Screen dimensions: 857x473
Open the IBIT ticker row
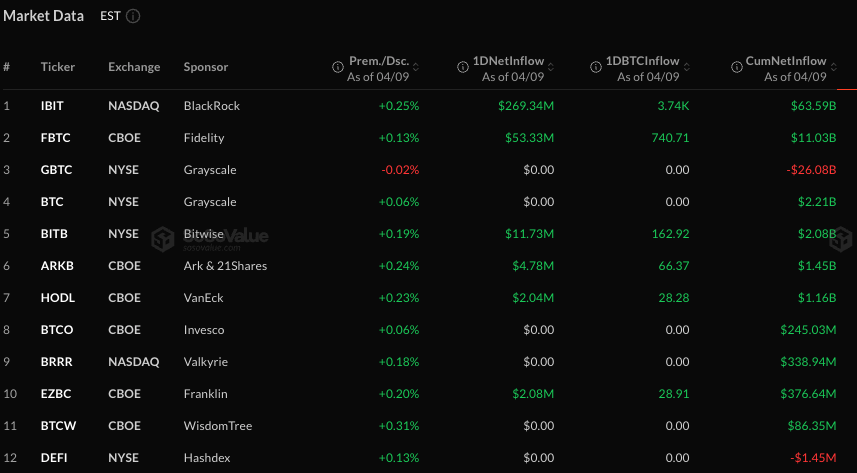pos(52,106)
